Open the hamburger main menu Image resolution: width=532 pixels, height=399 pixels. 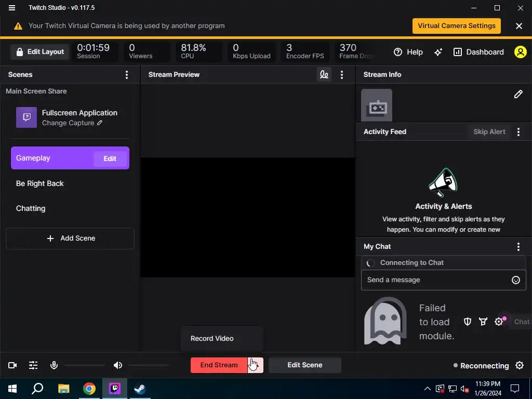(12, 8)
